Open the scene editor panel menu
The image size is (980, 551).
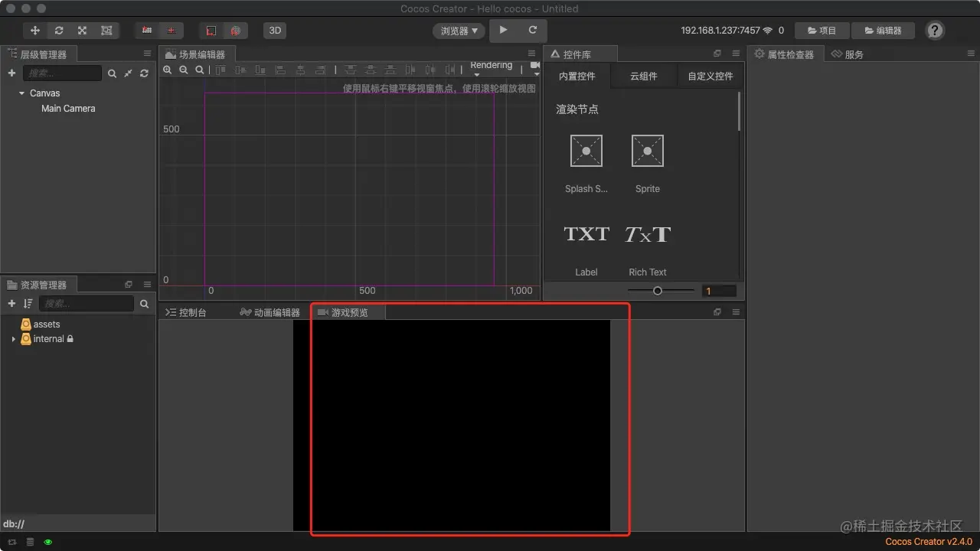coord(532,54)
